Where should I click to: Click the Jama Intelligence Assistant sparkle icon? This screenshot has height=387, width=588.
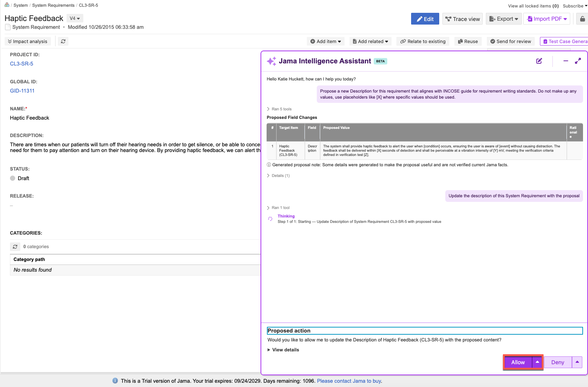point(272,61)
